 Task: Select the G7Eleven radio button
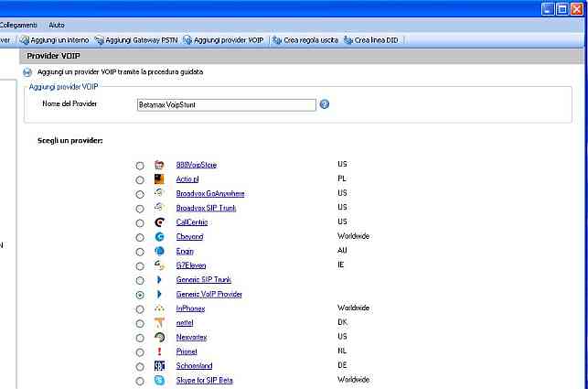(x=140, y=266)
